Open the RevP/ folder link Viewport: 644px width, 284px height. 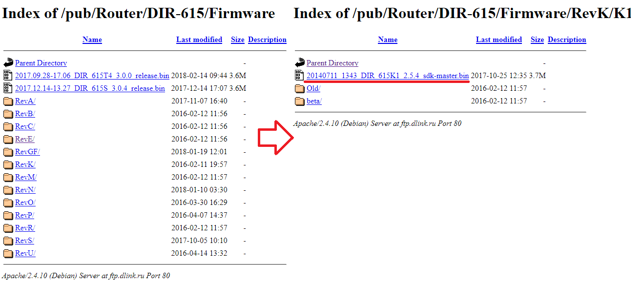tap(24, 215)
